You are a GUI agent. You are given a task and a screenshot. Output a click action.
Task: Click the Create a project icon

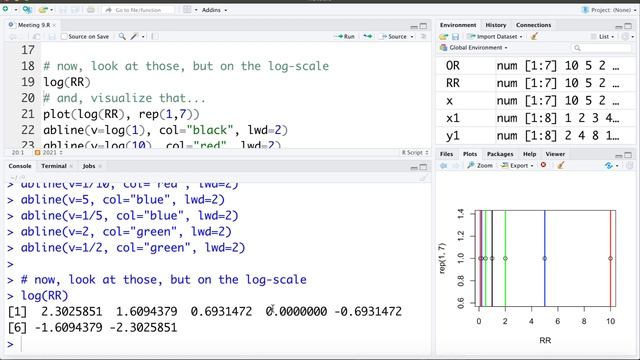pyautogui.click(x=27, y=9)
